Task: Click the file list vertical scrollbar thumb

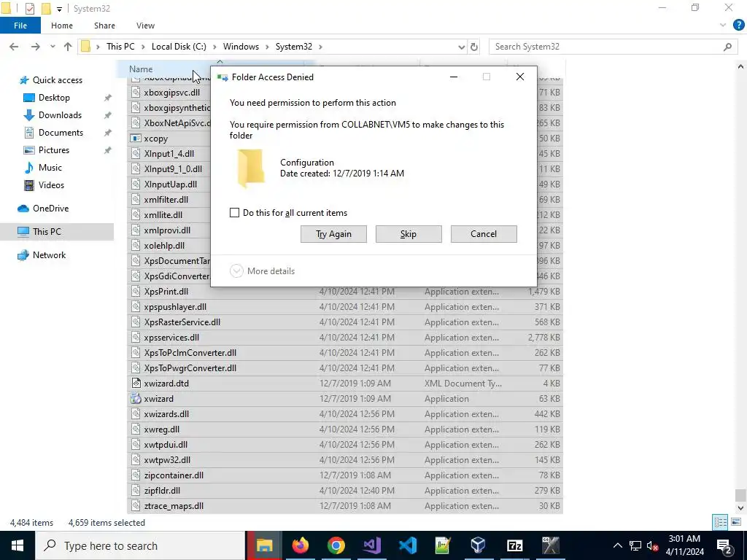Action: click(x=740, y=495)
